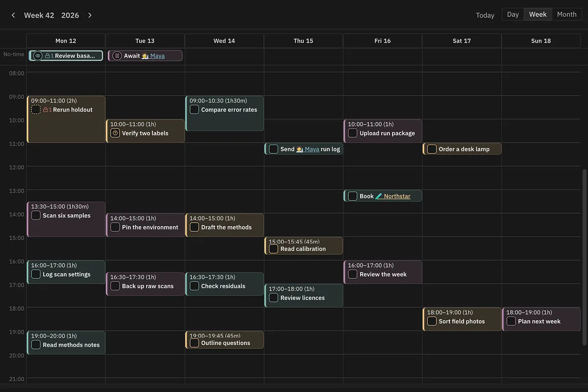Select the Wed 14 day header
This screenshot has height=392, width=588.
(x=224, y=41)
